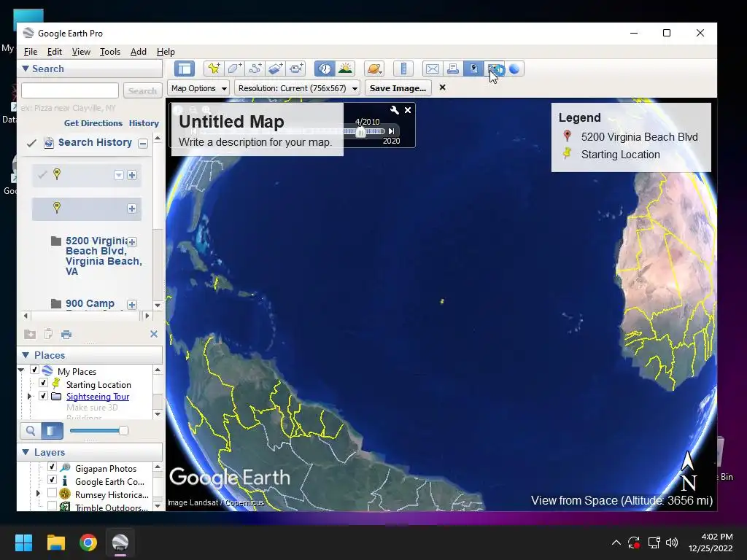Open the Map Options dropdown
747x560 pixels.
click(x=198, y=88)
